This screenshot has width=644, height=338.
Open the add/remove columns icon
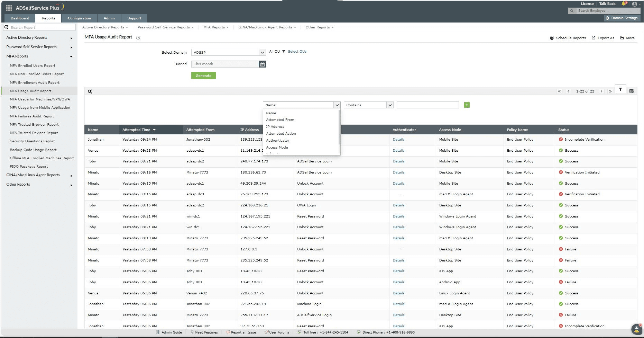632,91
